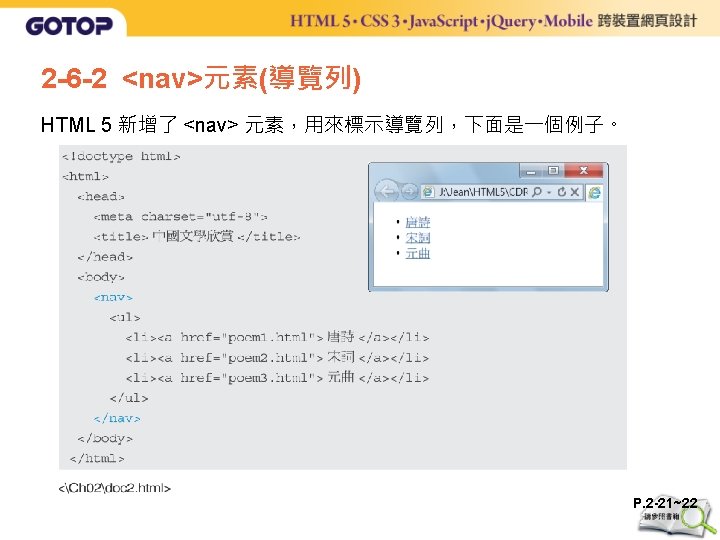Close the browser window
Screen dimensions: 720x540
(584, 170)
